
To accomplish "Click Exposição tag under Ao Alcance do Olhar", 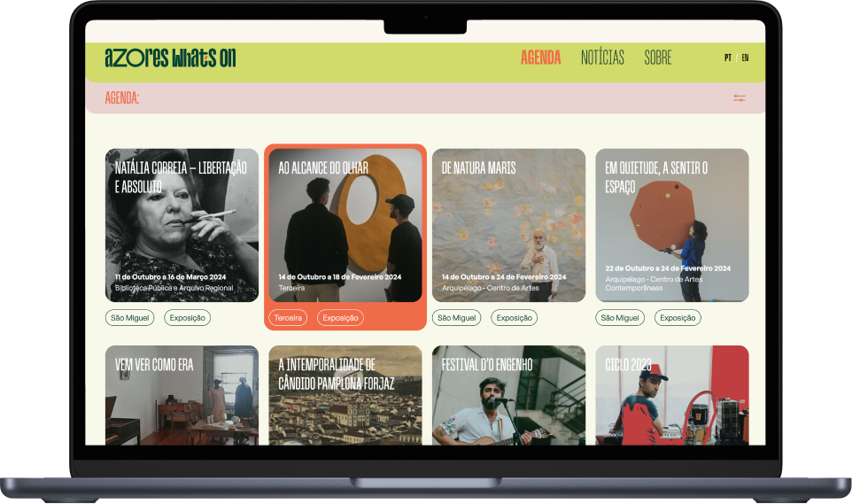I will pos(340,318).
